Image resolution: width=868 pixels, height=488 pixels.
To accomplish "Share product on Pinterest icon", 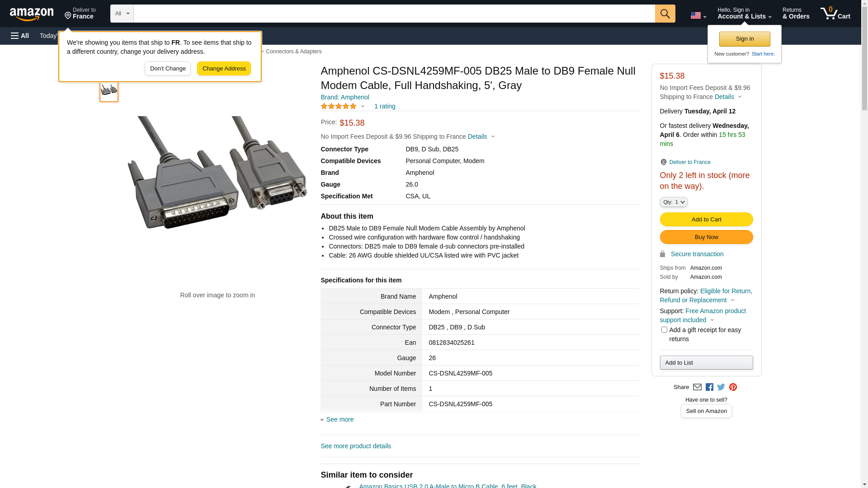I will click(733, 387).
